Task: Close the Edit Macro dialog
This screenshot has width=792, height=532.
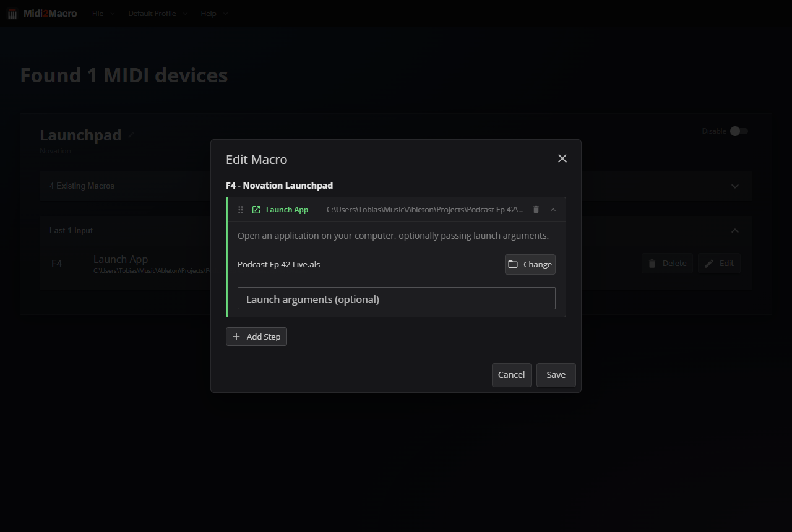Action: pos(562,158)
